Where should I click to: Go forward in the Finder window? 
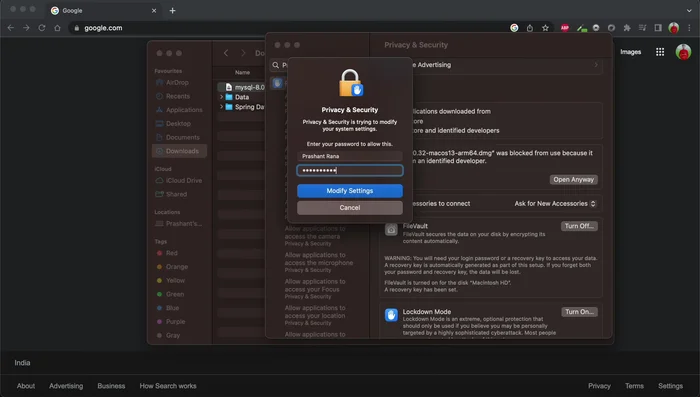(243, 53)
